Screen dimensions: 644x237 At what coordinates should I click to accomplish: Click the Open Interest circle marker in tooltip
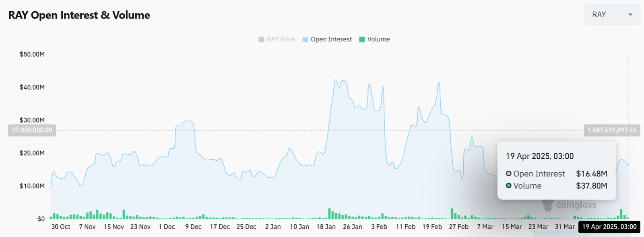tap(509, 174)
